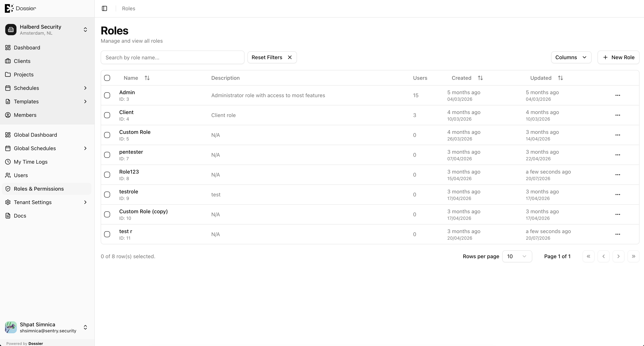The height and width of the screenshot is (346, 644).
Task: Go to the next page
Action: point(618,256)
